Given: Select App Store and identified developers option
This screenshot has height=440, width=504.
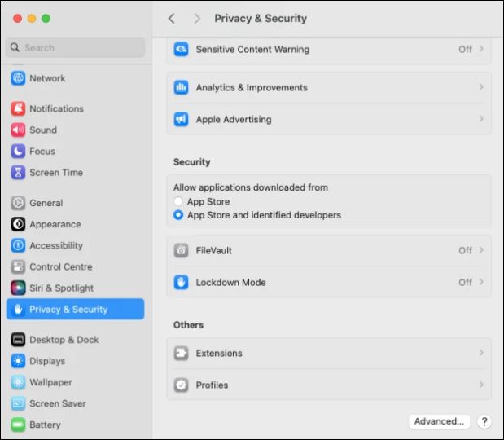Looking at the screenshot, I should pos(178,216).
